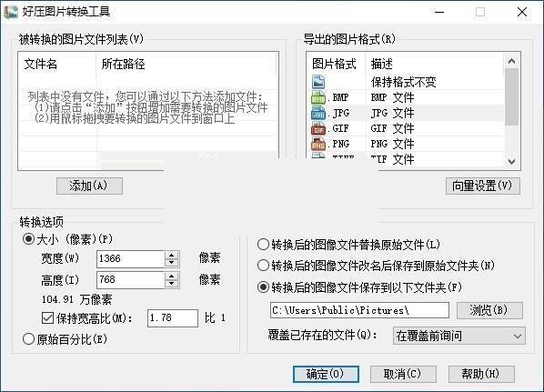Select 保存到以下文件夹 radio option
This screenshot has width=544, height=392.
pos(263,287)
